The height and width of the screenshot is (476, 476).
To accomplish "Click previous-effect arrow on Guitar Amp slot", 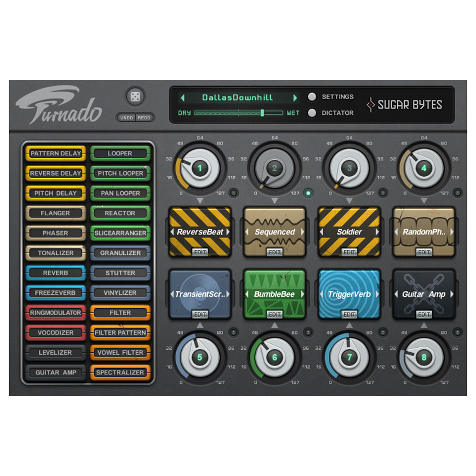I will (x=396, y=294).
